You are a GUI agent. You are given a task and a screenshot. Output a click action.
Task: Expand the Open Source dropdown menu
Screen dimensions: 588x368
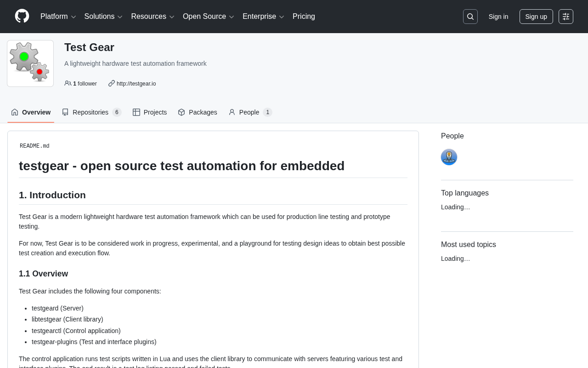click(209, 17)
